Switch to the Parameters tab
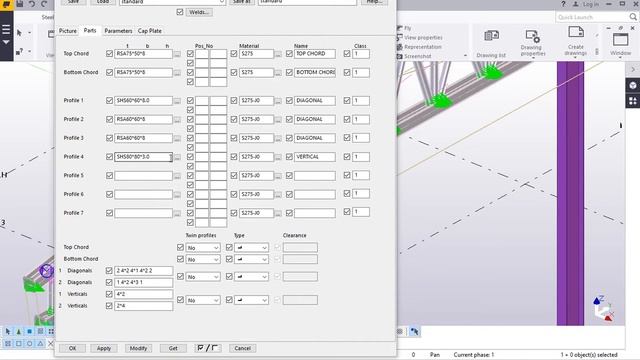Viewport: 640px width, 360px height. (x=118, y=31)
